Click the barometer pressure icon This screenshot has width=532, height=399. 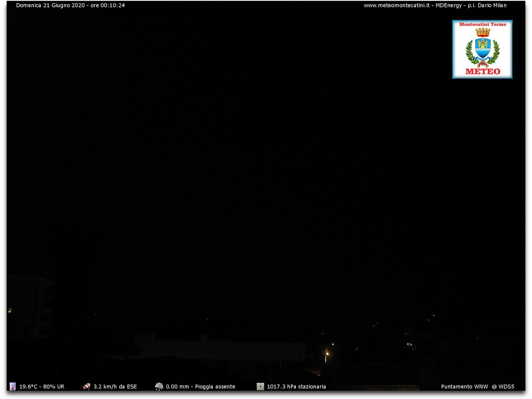(260, 386)
